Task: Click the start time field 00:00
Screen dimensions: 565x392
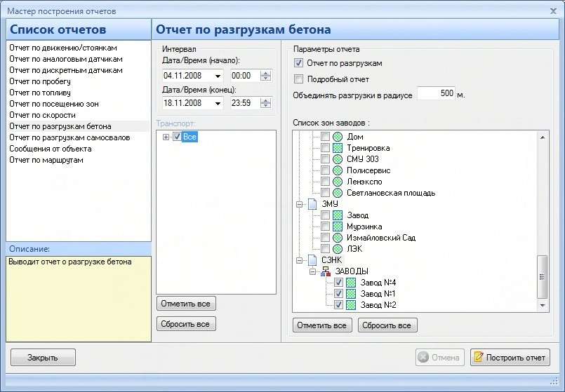Action: click(x=245, y=76)
